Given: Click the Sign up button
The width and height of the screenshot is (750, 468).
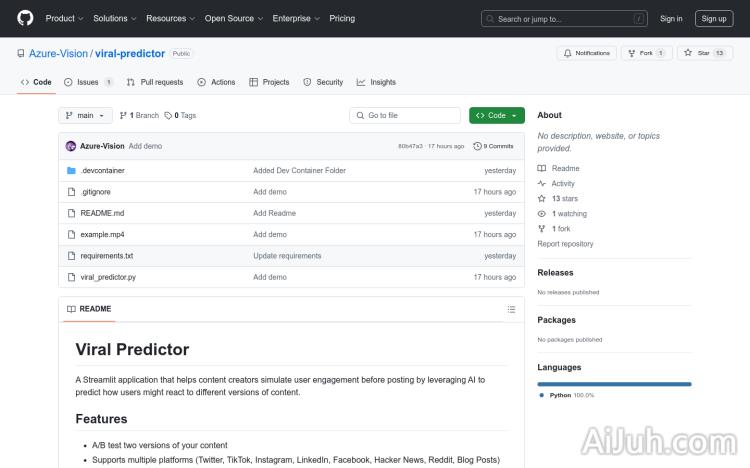Looking at the screenshot, I should [714, 18].
